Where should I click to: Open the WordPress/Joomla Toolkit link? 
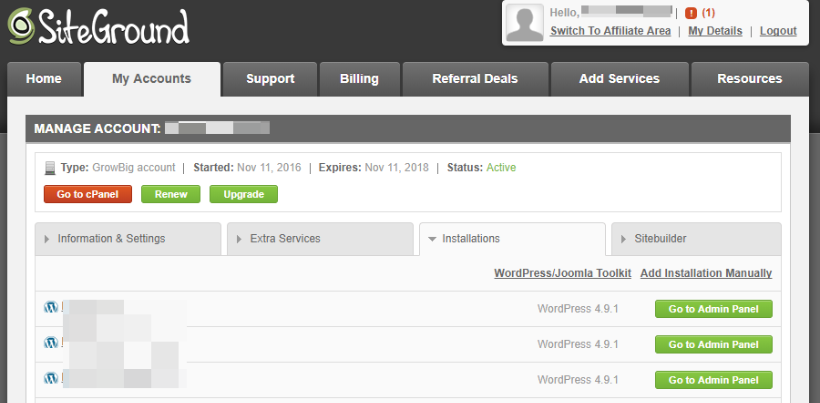pos(563,273)
